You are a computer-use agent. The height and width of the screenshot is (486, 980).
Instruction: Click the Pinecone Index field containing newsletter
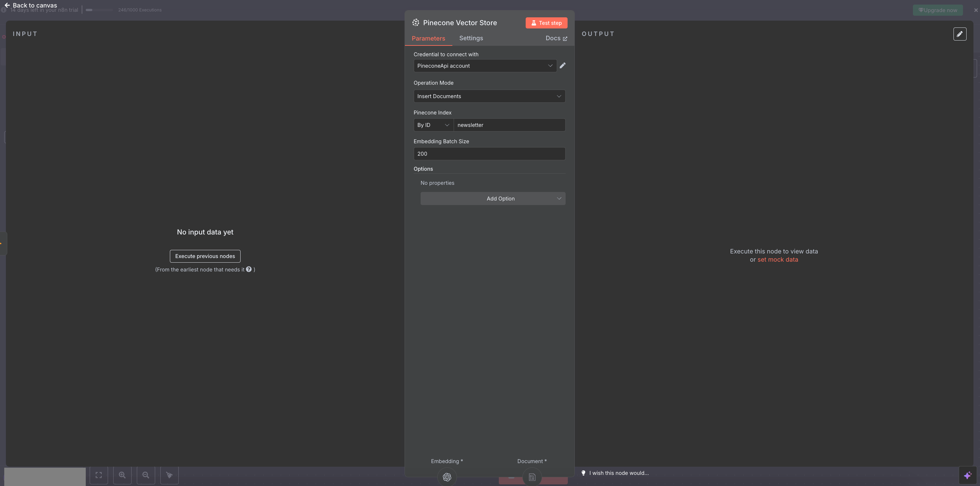click(x=509, y=125)
